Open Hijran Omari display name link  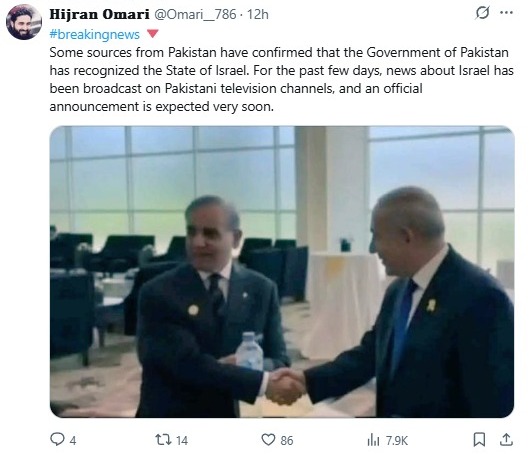tap(99, 15)
